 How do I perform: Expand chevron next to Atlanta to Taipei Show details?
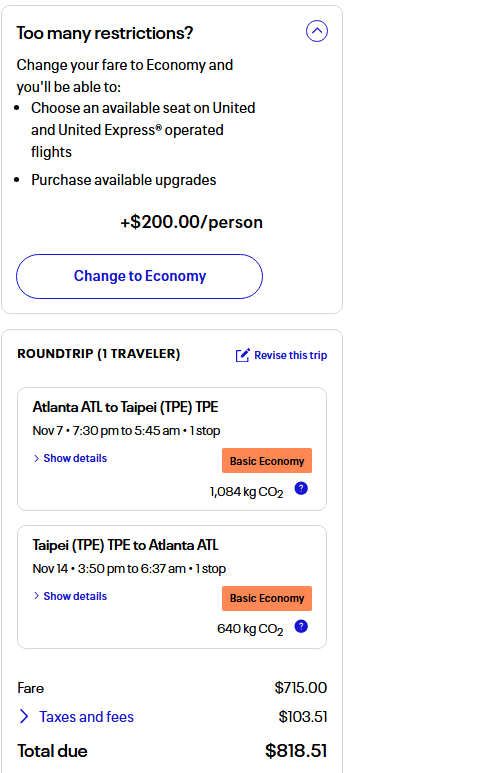click(x=36, y=458)
